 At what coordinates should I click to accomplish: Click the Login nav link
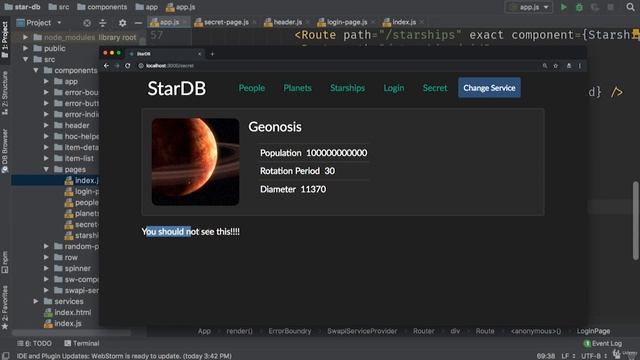[393, 88]
